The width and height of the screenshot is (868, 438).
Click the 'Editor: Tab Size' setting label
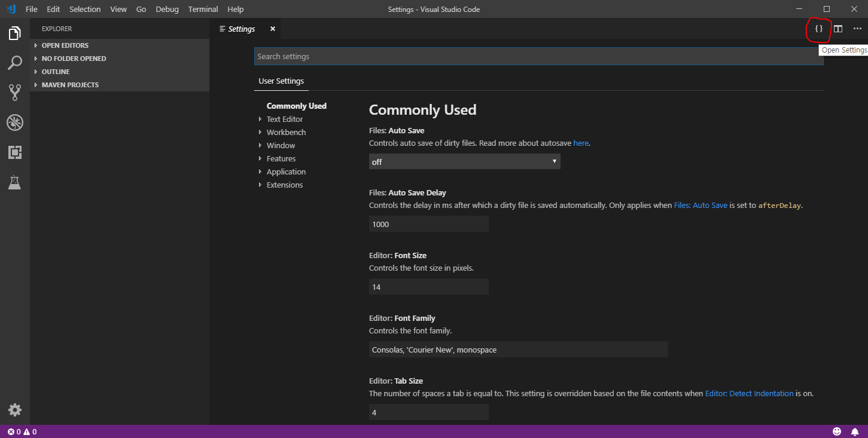pos(396,381)
